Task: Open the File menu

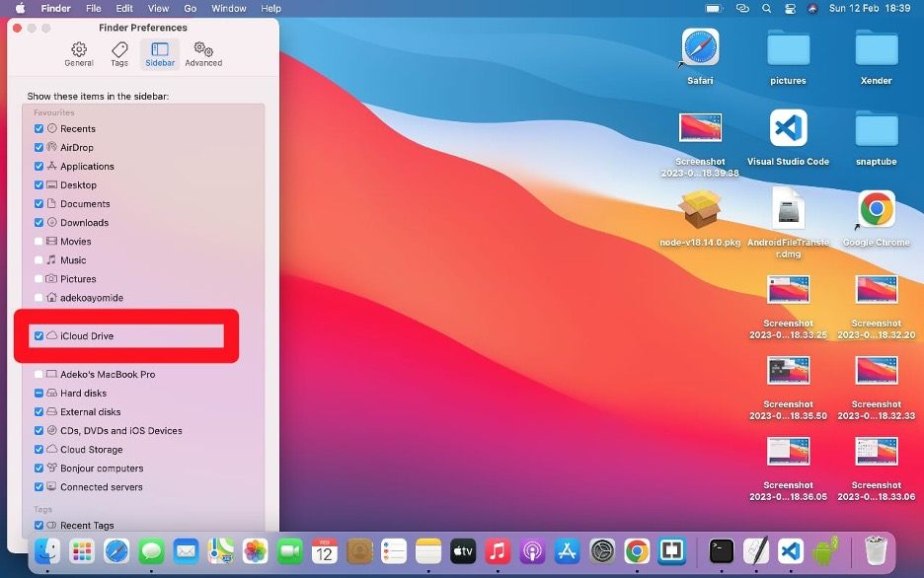Action: click(93, 8)
